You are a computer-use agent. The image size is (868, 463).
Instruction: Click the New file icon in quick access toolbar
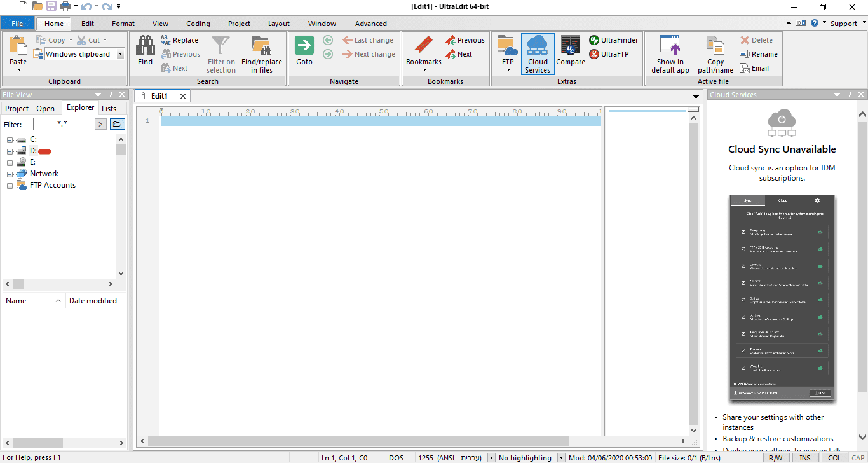[23, 6]
